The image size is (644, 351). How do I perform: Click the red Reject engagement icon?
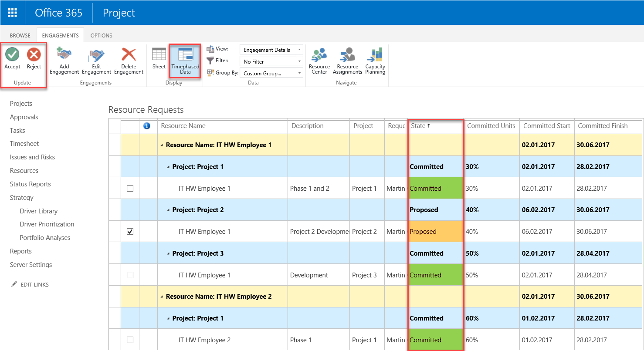[x=34, y=55]
